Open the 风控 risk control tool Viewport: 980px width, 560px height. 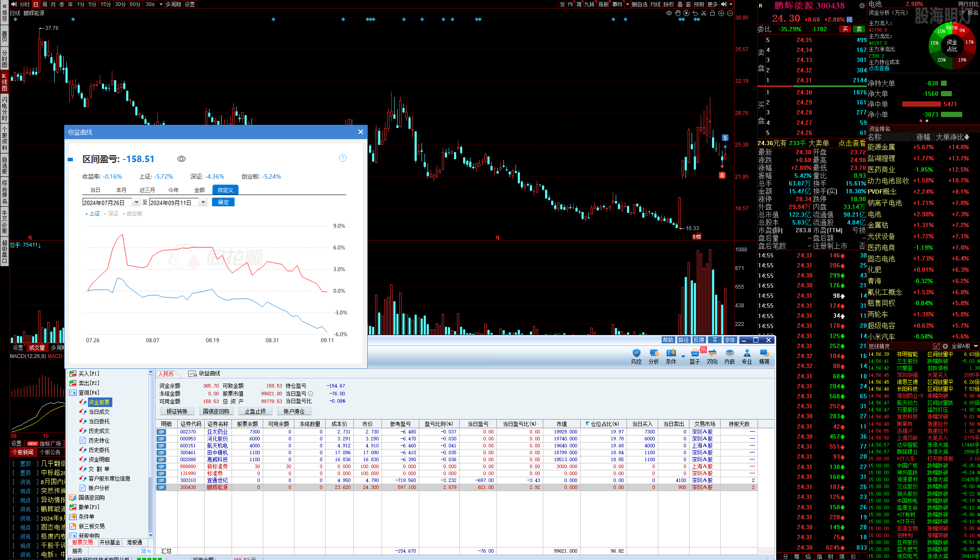(636, 356)
